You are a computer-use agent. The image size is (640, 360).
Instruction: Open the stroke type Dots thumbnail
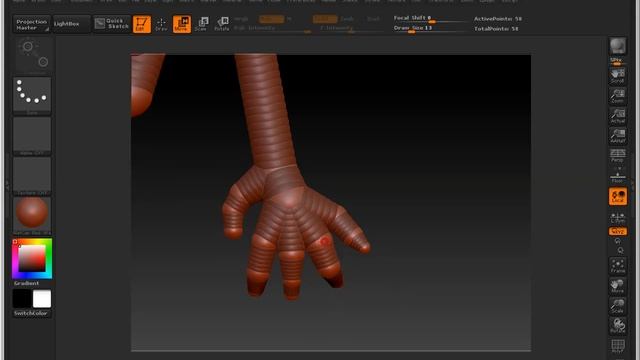(x=32, y=96)
